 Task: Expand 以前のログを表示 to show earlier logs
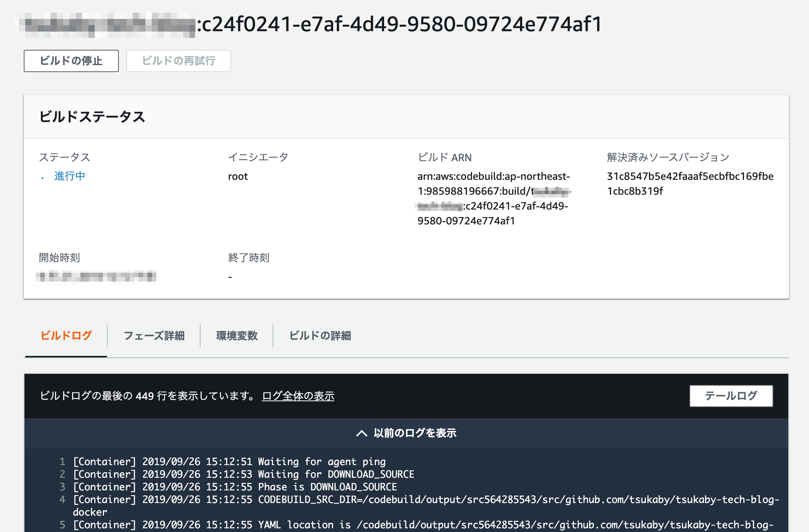pyautogui.click(x=415, y=433)
